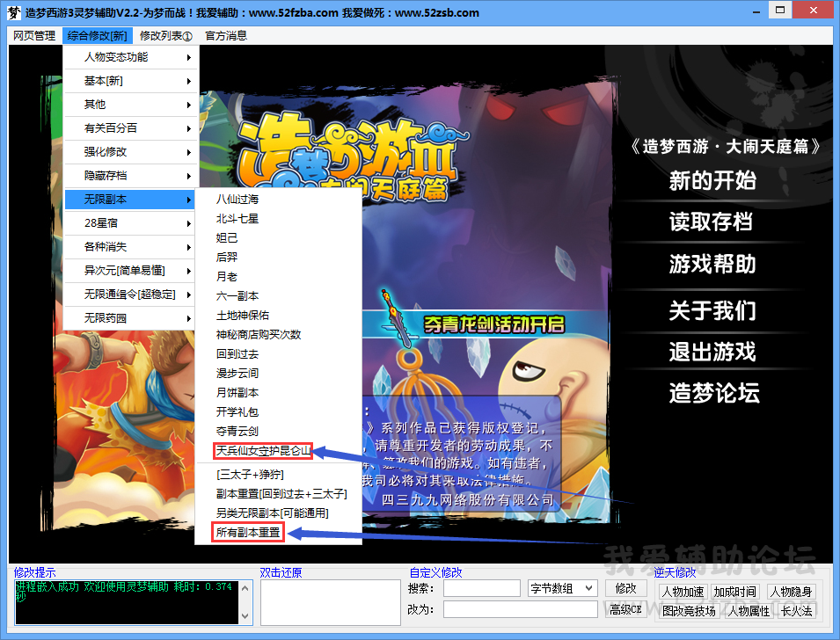Click the 修改 button

(625, 588)
